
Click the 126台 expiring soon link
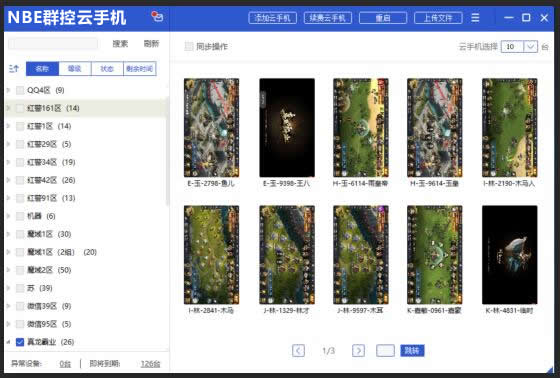[x=150, y=364]
